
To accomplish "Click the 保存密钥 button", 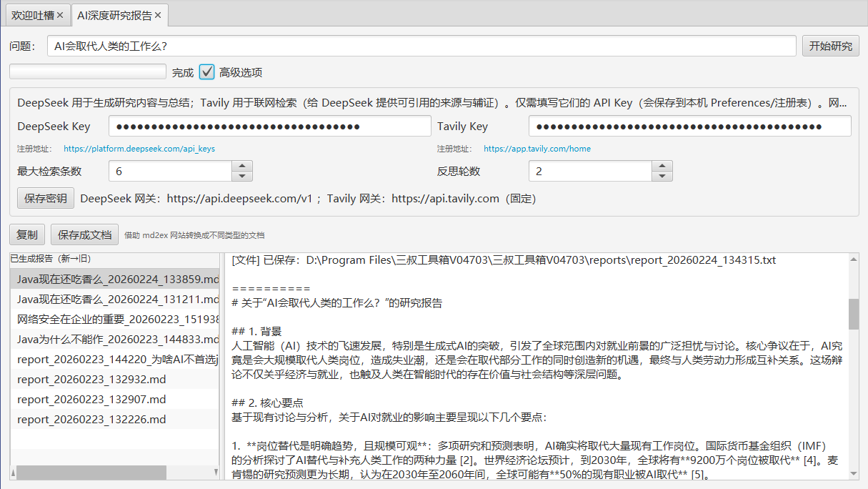I will 46,199.
